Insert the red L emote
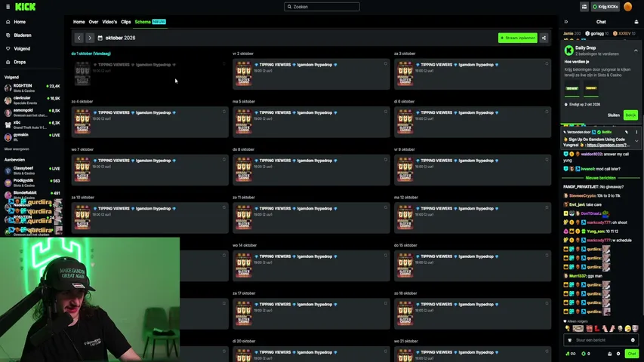The image size is (644, 362). [x=596, y=328]
